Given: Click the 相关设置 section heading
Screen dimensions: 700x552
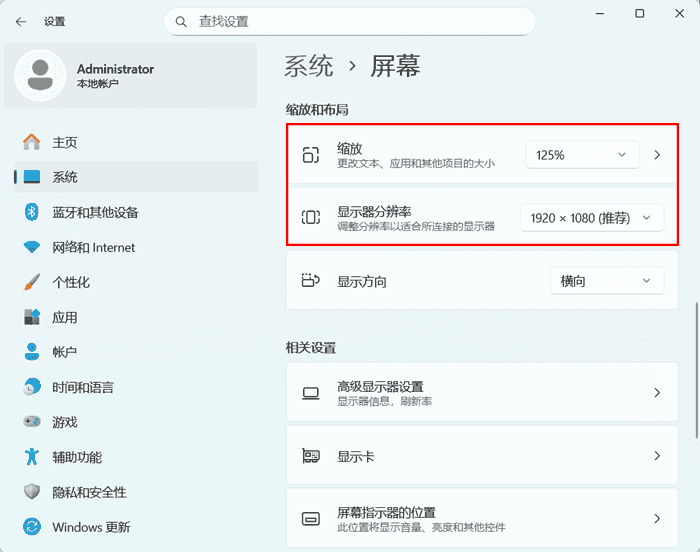Looking at the screenshot, I should pyautogui.click(x=311, y=347).
